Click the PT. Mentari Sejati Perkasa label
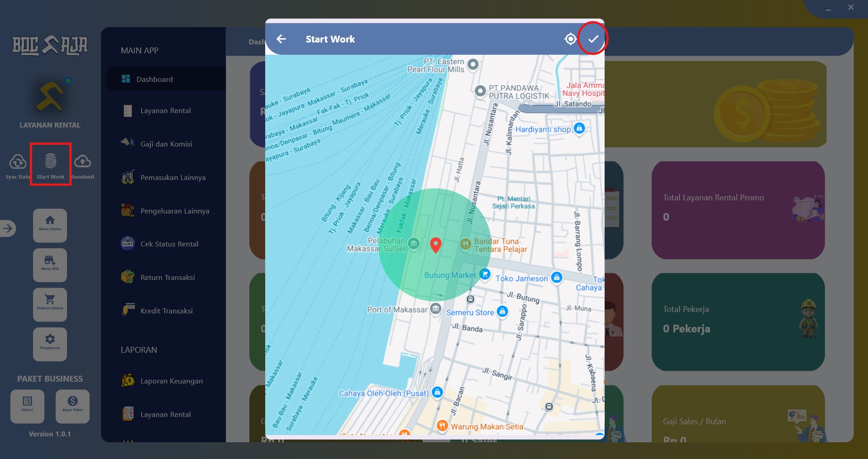 click(514, 202)
